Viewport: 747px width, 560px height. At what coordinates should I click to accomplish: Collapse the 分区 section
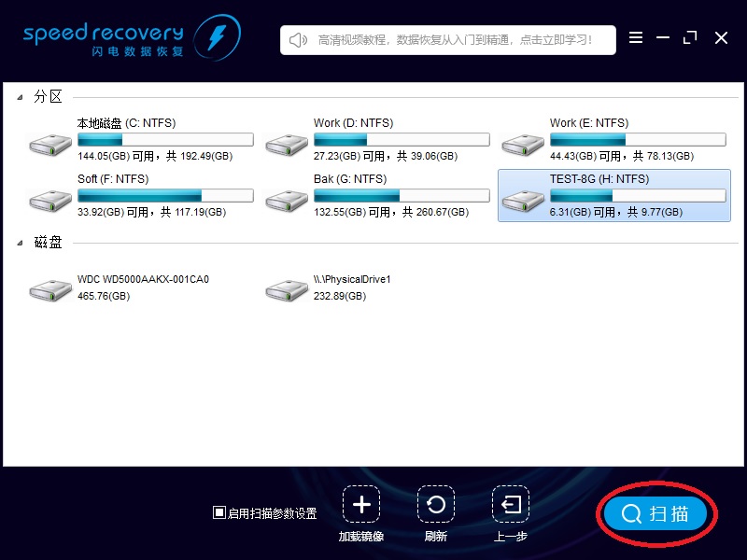click(21, 94)
